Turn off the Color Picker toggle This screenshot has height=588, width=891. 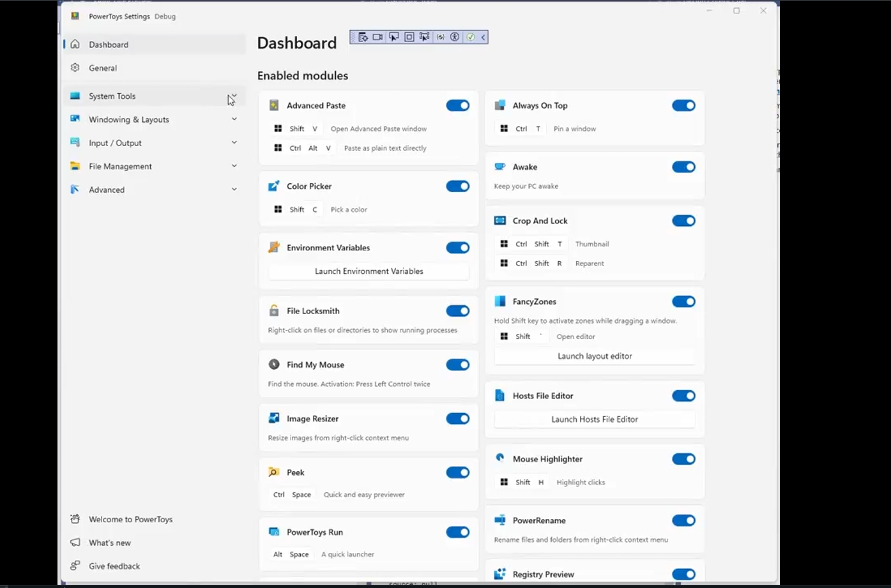(x=458, y=186)
